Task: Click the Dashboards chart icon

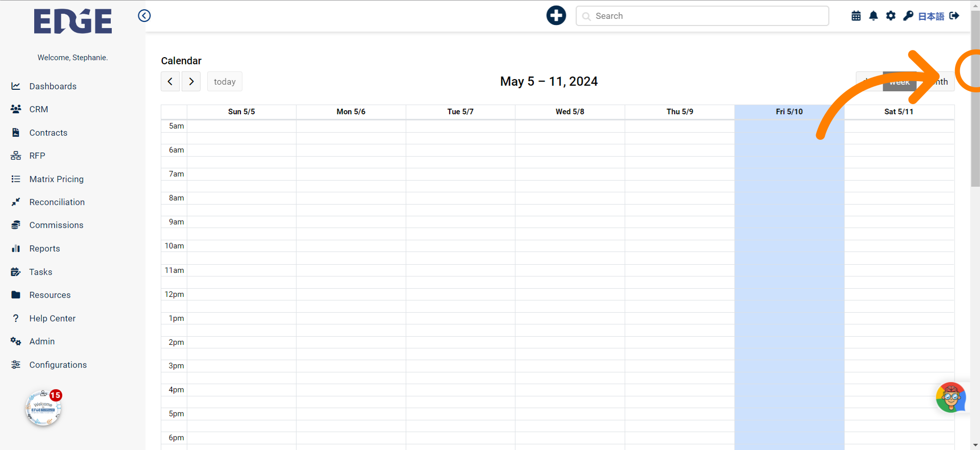Action: point(16,86)
